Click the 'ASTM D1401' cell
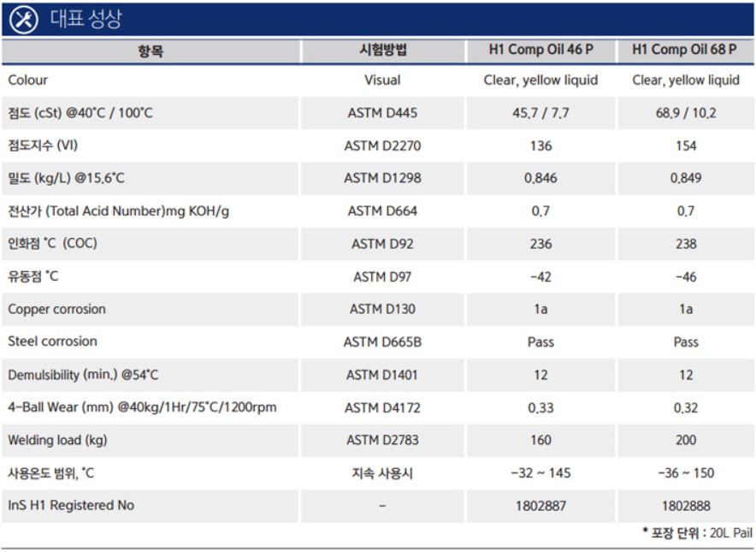Screen dimensions: 756x552 coord(382,375)
